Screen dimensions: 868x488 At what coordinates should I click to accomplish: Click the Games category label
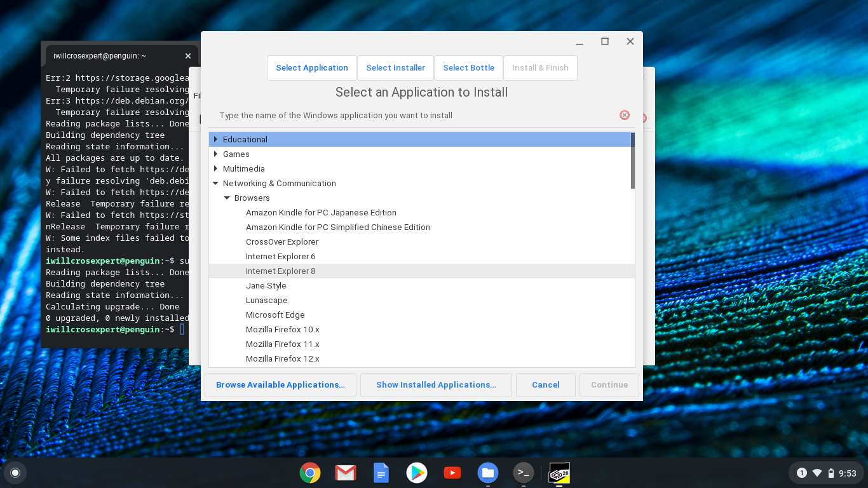coord(236,154)
